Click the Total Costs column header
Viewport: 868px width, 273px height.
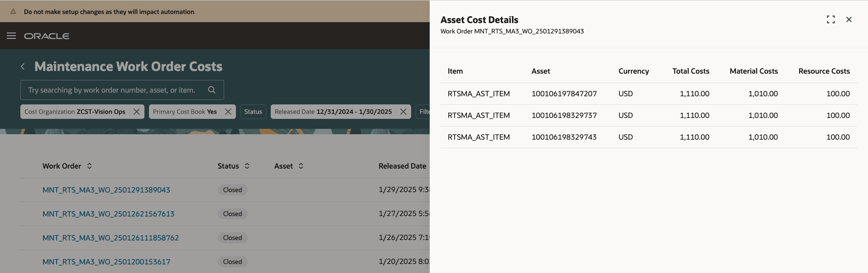coord(691,71)
